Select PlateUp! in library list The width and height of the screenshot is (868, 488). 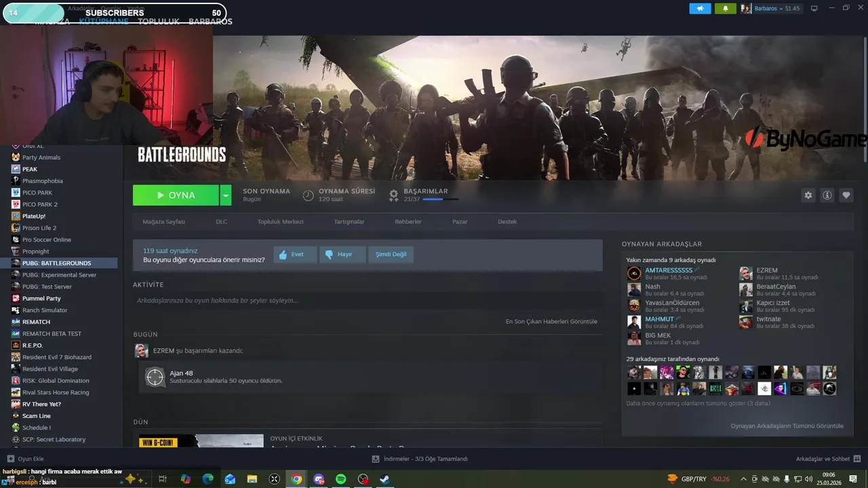[34, 216]
